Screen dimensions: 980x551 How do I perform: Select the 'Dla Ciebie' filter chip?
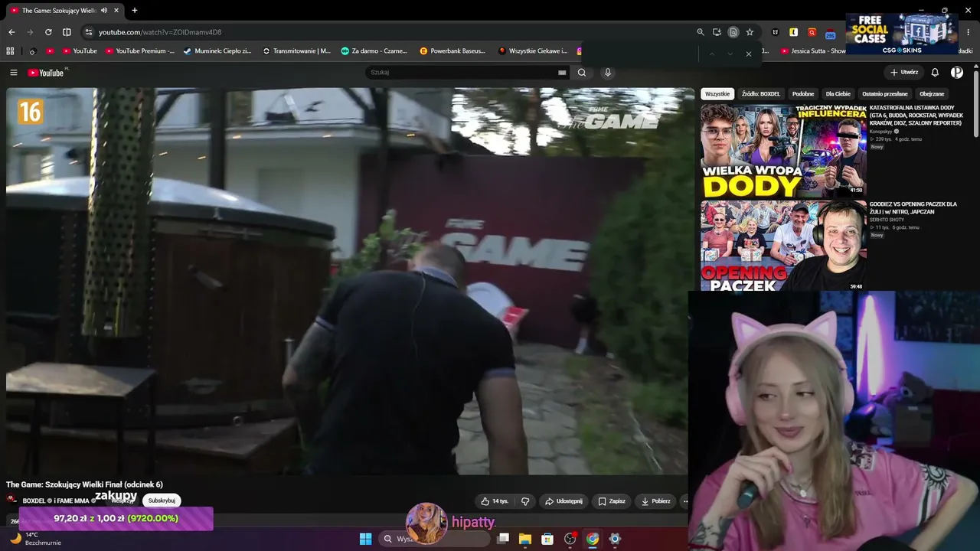point(838,94)
